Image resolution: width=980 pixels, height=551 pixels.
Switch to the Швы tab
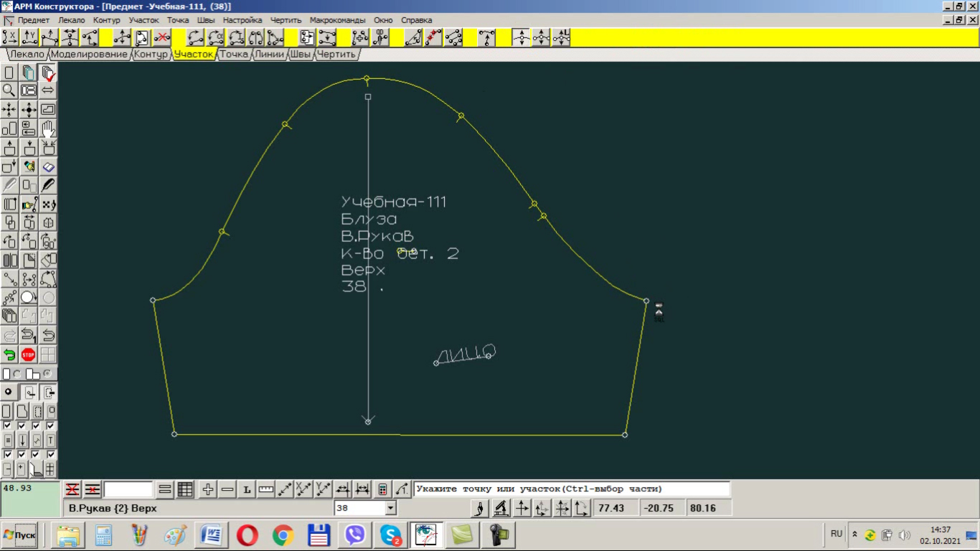pos(301,54)
